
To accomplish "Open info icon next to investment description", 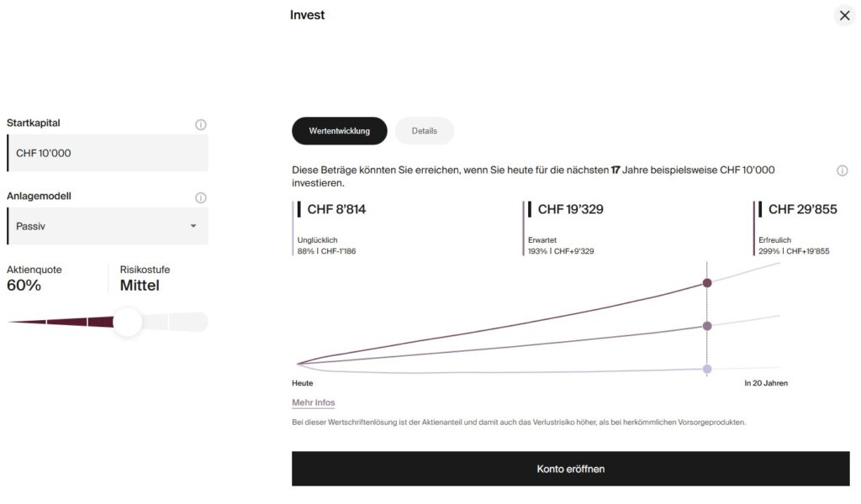I will 843,171.
